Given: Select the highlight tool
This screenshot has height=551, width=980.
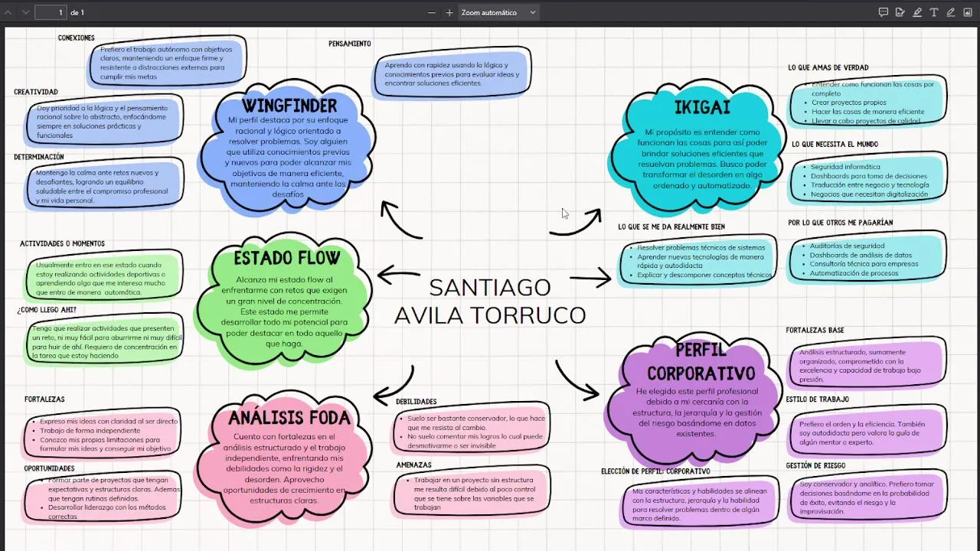Looking at the screenshot, I should click(x=917, y=12).
